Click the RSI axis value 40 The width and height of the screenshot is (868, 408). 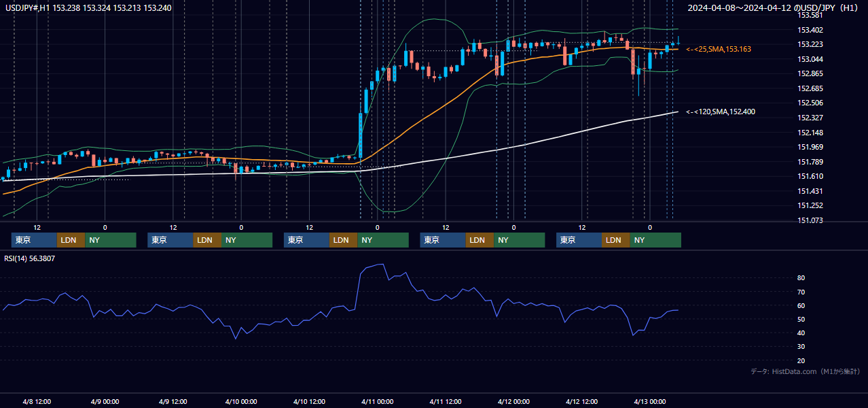[801, 333]
